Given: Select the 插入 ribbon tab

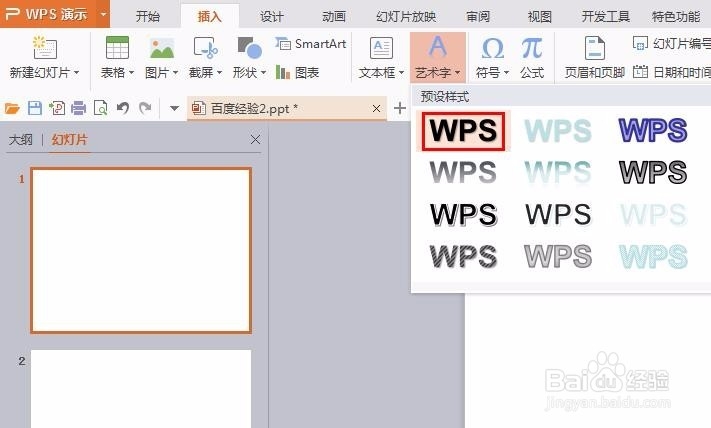Looking at the screenshot, I should [x=209, y=17].
